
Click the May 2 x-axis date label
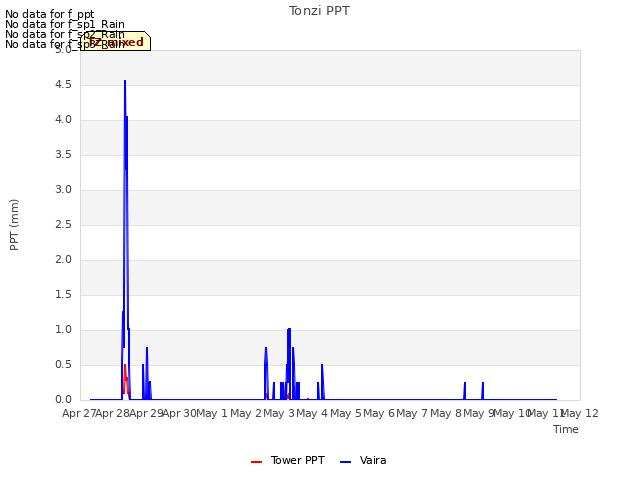[246, 413]
